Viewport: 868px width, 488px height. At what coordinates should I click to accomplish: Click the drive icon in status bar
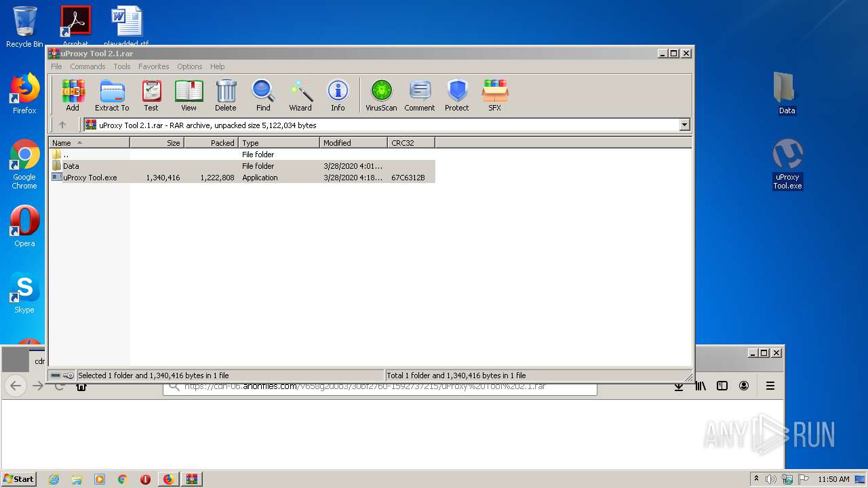[56, 375]
